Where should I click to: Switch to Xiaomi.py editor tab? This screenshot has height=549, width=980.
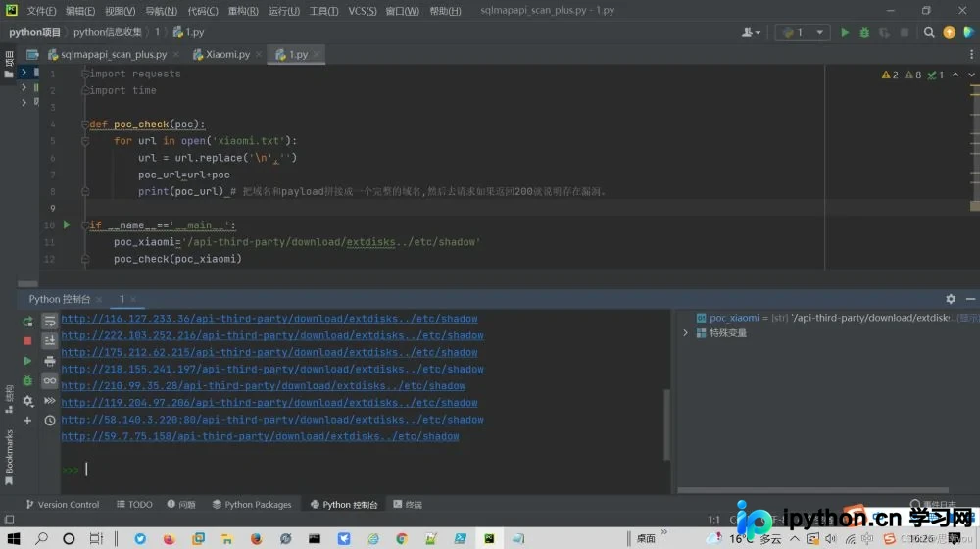(227, 54)
